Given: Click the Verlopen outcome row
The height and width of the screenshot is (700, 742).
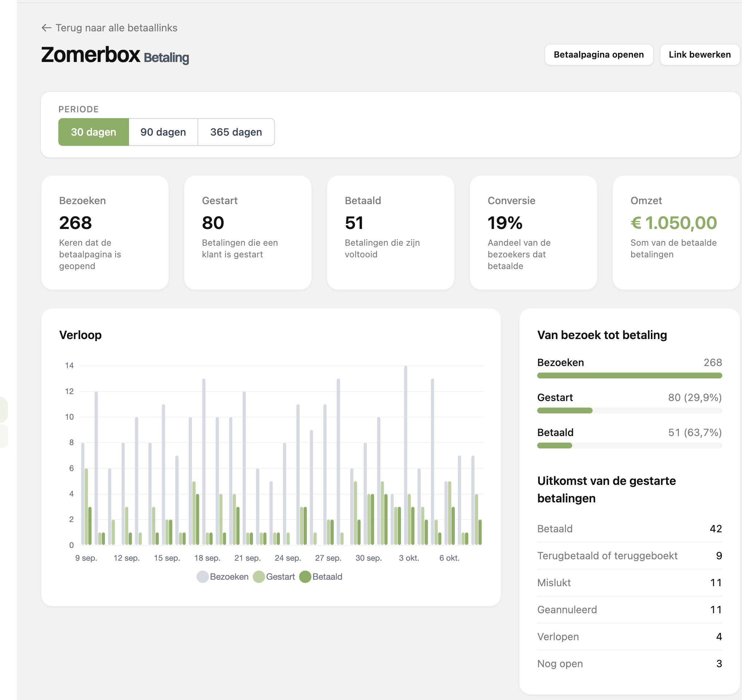Looking at the screenshot, I should [x=629, y=637].
